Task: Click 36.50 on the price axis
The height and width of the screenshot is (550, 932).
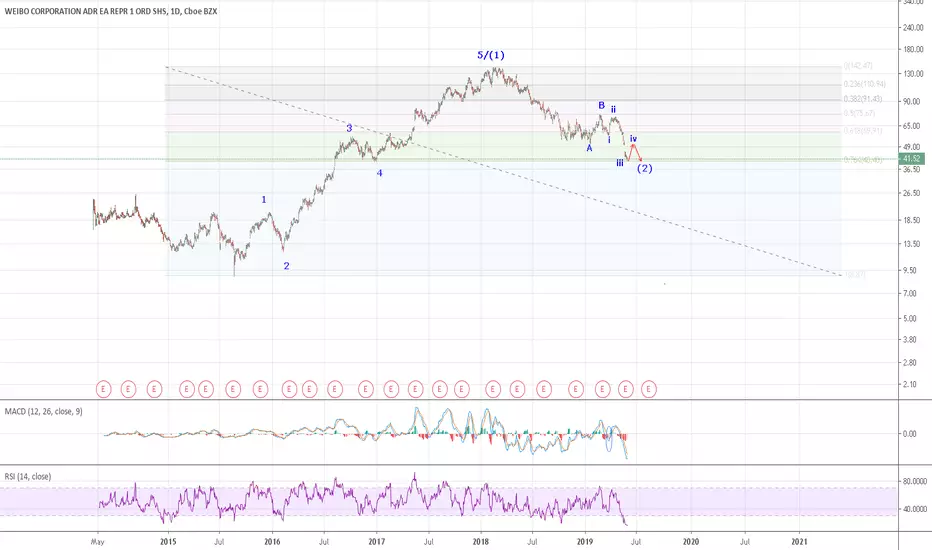Action: point(912,169)
